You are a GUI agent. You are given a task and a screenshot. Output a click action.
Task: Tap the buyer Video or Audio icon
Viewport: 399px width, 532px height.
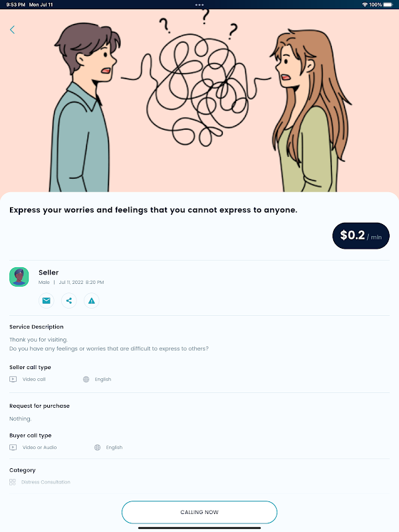(x=13, y=448)
